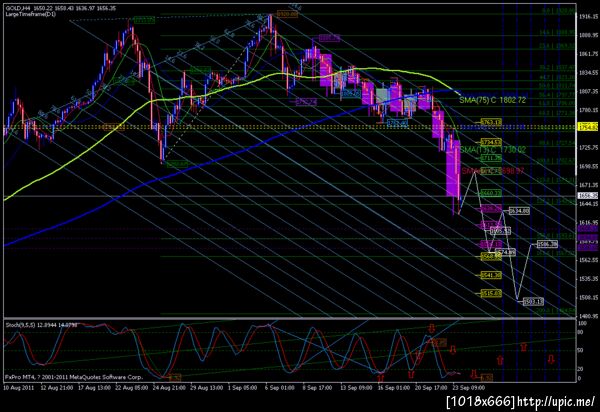
Task: Click the FxPro MT4 MetaQuotes copyright text
Action: (x=74, y=377)
